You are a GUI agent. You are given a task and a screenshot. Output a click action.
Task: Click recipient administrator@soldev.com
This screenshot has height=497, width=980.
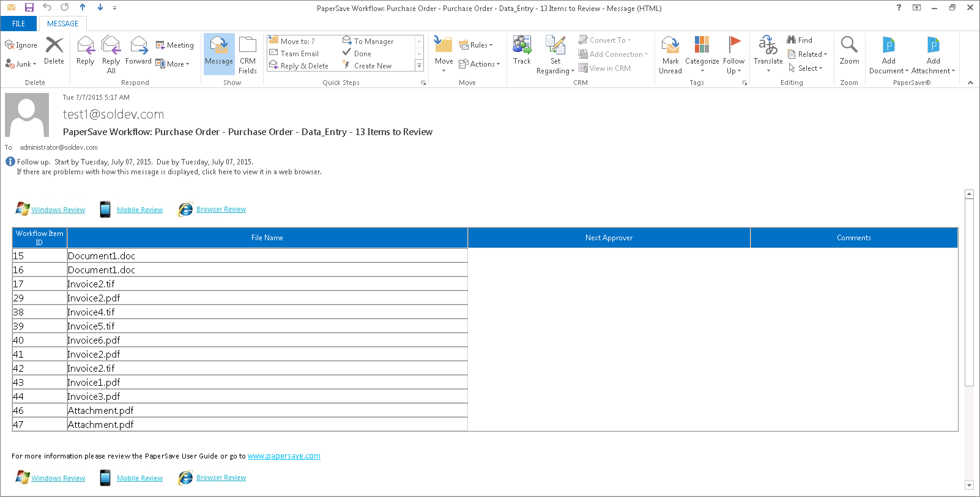[x=59, y=147]
